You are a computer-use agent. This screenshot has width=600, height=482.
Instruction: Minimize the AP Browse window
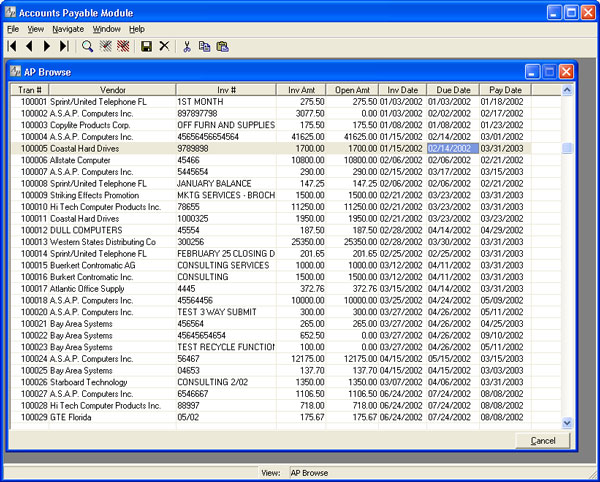(532, 71)
